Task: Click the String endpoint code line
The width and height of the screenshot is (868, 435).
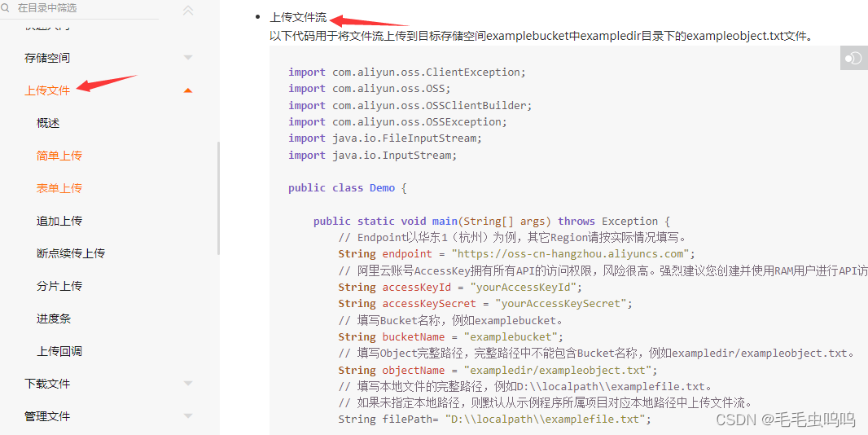Action: tap(516, 254)
